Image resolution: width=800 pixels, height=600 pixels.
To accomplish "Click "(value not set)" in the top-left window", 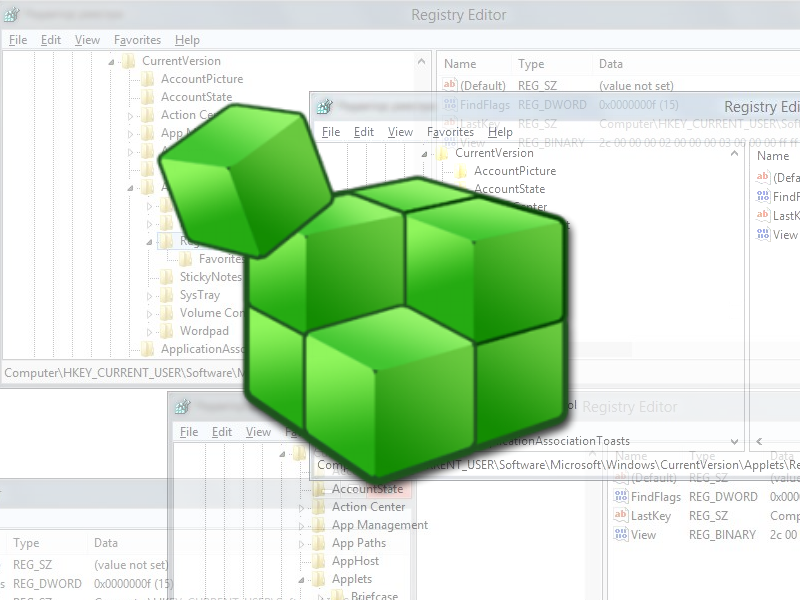I will coord(636,86).
